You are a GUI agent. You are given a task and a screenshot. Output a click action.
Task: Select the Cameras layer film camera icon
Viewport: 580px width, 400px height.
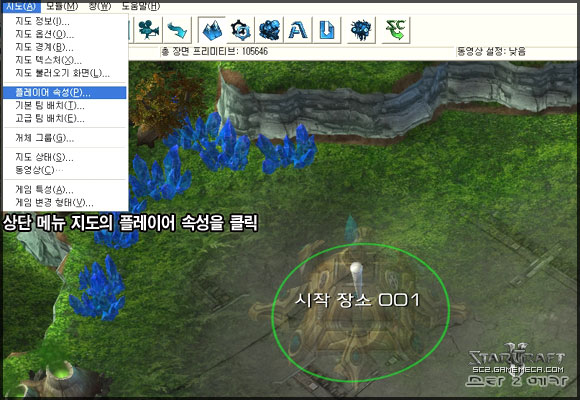click(149, 30)
